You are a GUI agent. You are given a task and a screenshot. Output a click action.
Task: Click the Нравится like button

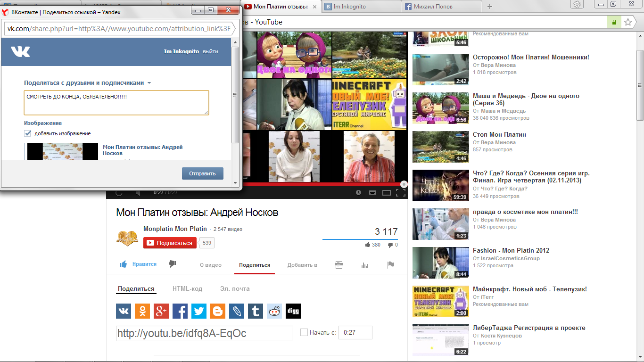(138, 264)
